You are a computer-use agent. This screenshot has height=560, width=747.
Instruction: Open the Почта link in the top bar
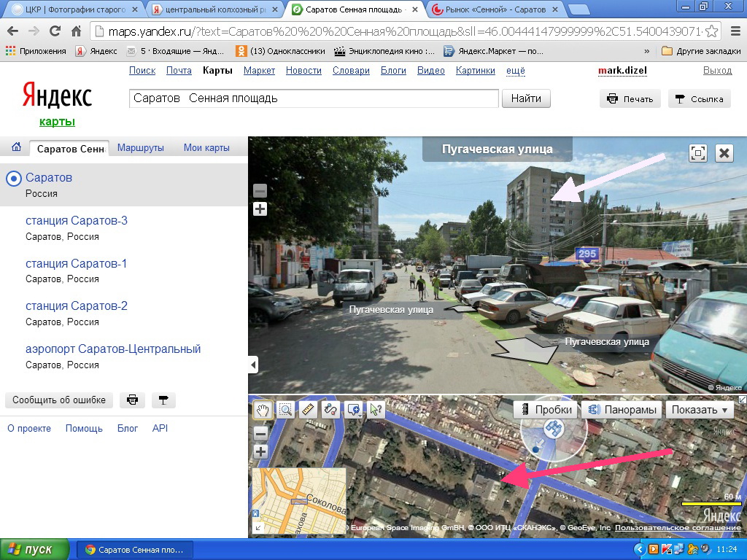(179, 71)
